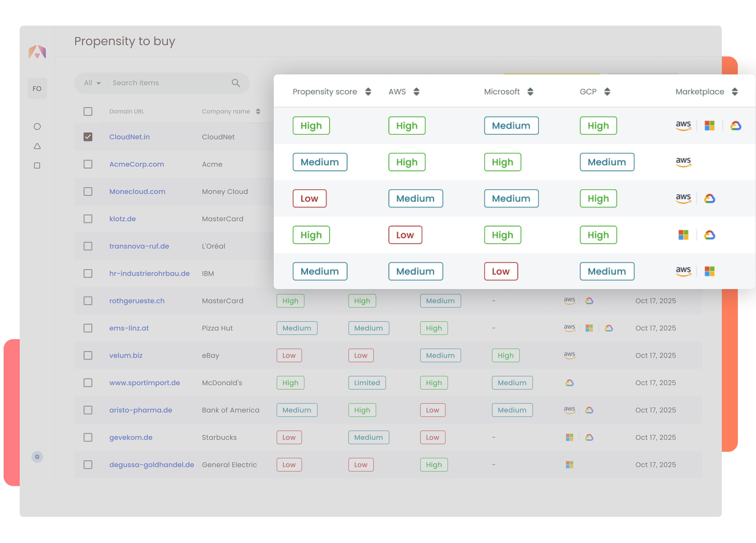Click Microsoft icon in degussa-goldhandel.de row
Image resolution: width=756 pixels, height=543 pixels.
click(569, 465)
